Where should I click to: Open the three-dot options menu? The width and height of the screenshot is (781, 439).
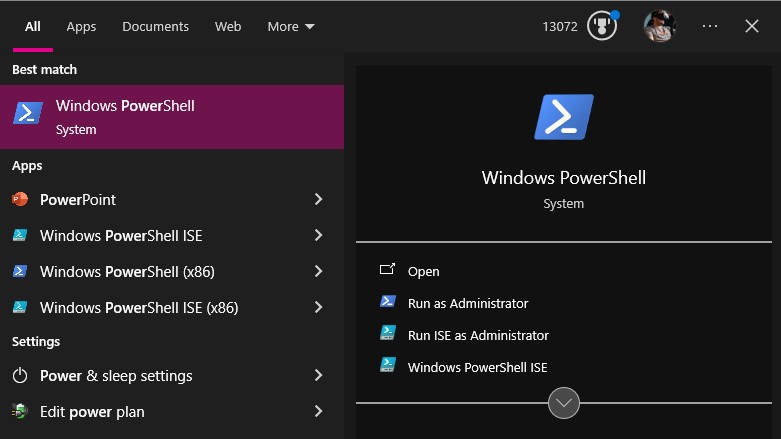[x=710, y=26]
